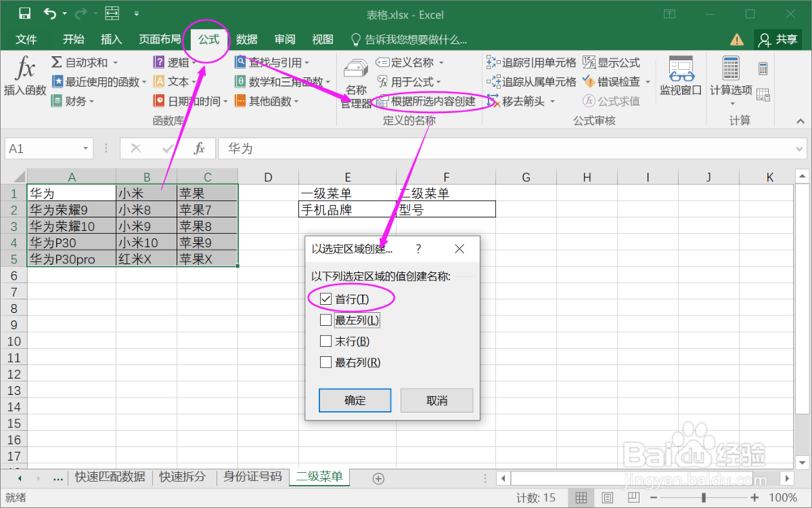This screenshot has width=812, height=508.
Task: Open Date and Time functions library
Action: (x=190, y=101)
